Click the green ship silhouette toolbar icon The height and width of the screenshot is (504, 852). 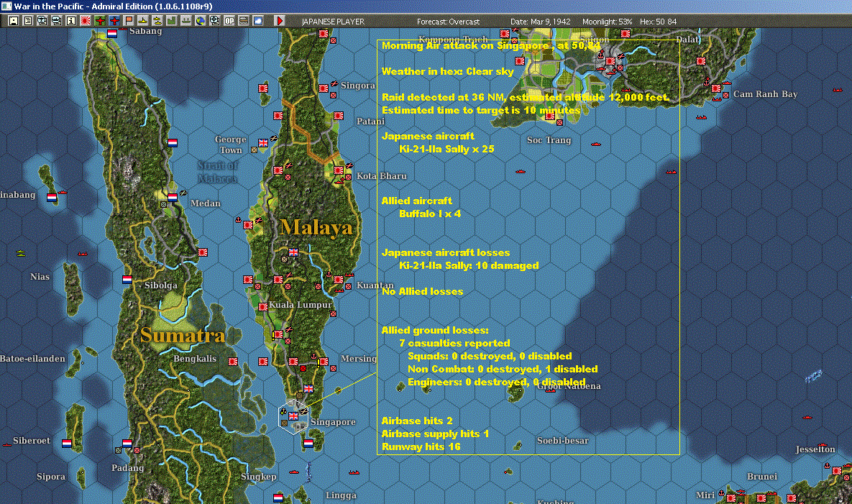(186, 21)
